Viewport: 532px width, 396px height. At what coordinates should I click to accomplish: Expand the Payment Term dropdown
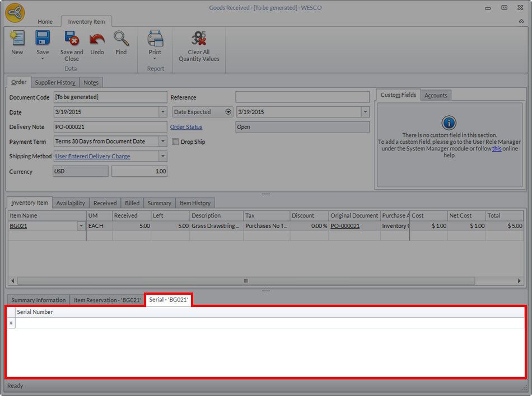pos(162,142)
